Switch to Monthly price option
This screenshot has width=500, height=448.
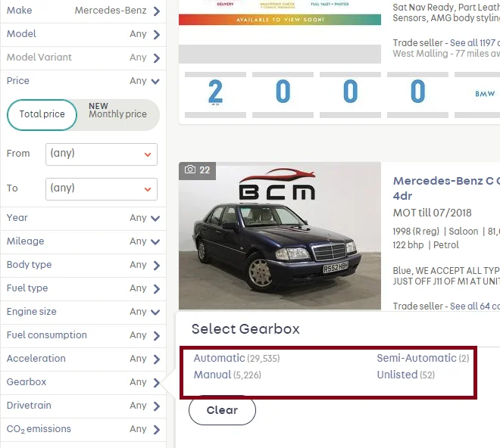pyautogui.click(x=117, y=110)
